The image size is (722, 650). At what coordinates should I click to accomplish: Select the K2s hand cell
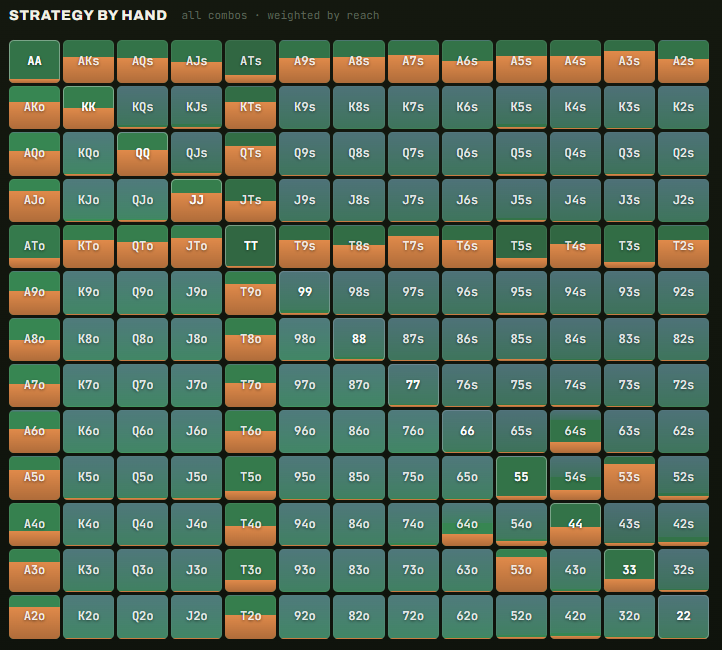(x=683, y=107)
